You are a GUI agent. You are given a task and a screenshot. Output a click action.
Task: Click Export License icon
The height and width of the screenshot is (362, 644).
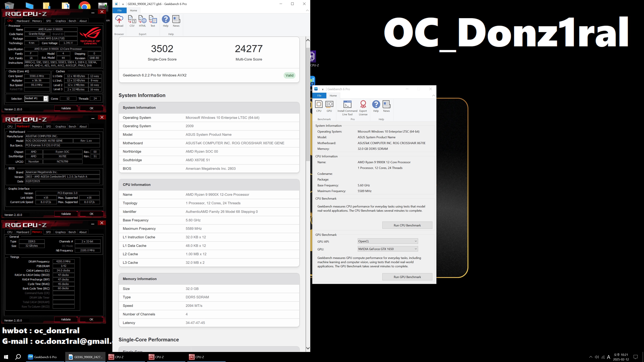(363, 108)
